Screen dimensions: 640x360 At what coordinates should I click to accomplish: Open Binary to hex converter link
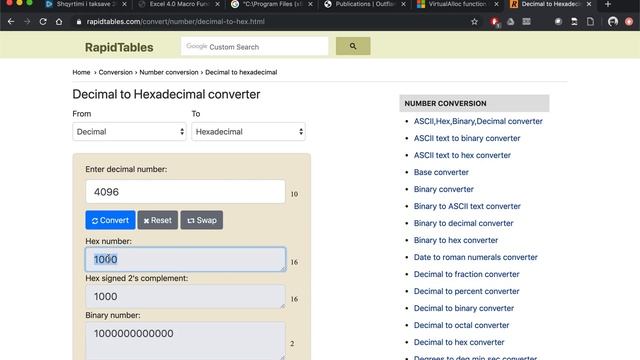(456, 240)
